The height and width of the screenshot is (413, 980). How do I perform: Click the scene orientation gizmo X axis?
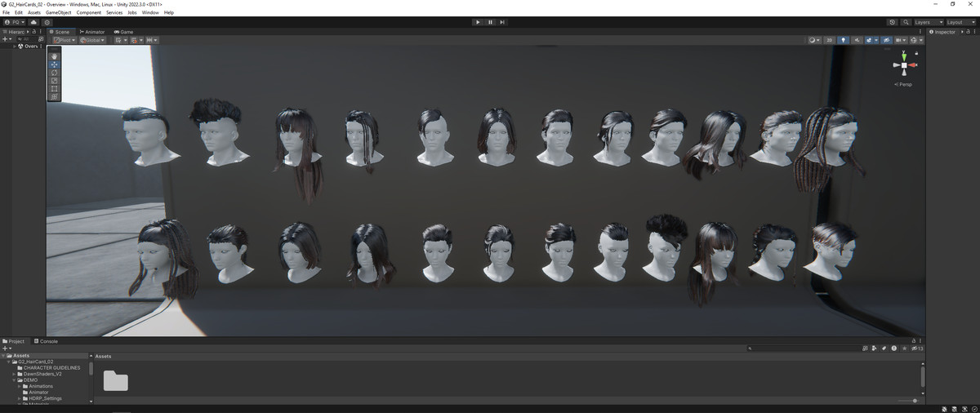(x=913, y=64)
